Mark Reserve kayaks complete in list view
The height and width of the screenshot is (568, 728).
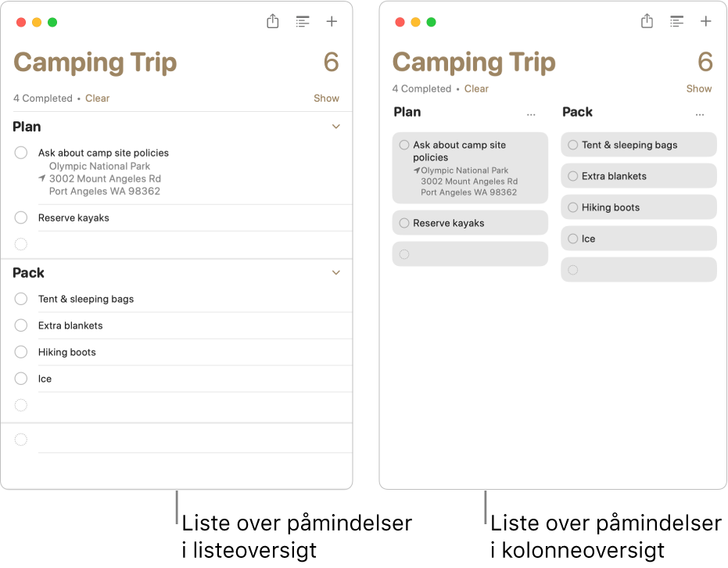(21, 217)
